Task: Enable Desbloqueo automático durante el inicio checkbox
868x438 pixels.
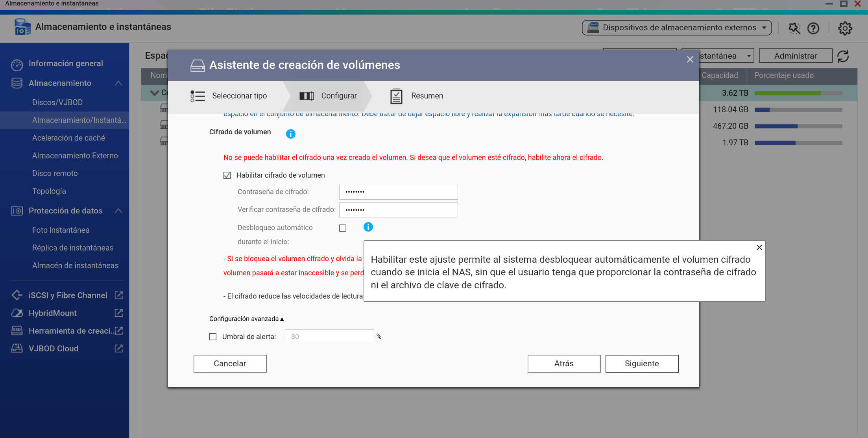Action: coord(343,228)
